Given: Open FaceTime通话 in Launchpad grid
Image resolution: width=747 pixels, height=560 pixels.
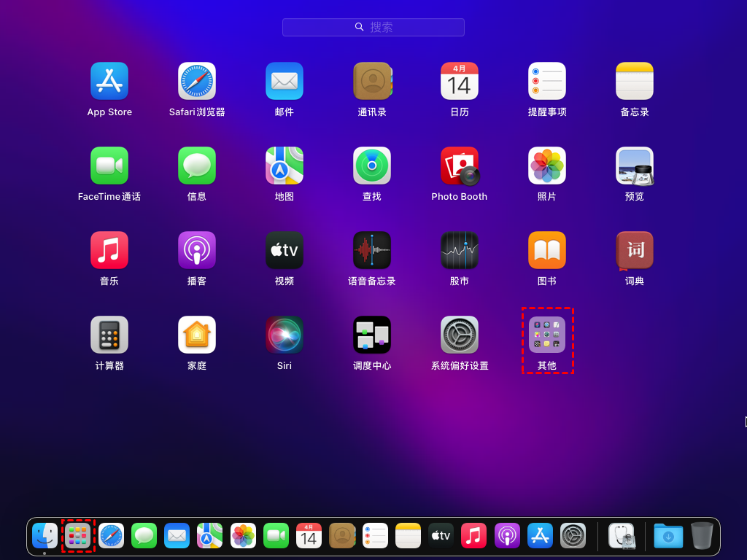Looking at the screenshot, I should pos(109,166).
